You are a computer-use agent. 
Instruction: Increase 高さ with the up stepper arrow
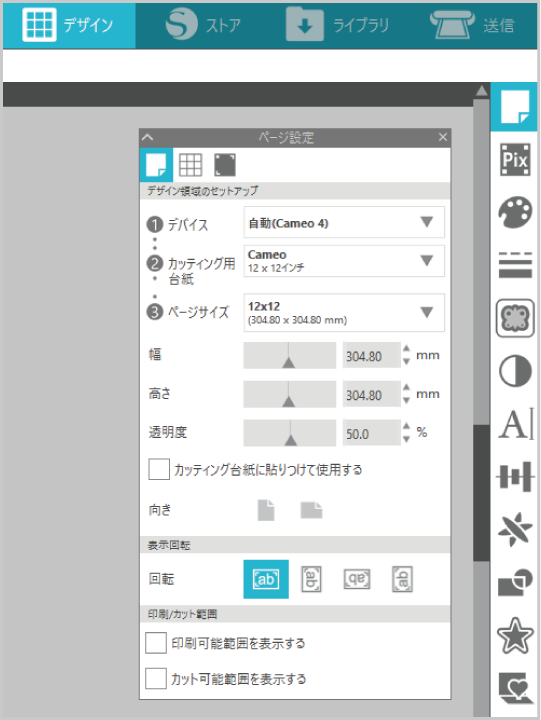pyautogui.click(x=406, y=388)
